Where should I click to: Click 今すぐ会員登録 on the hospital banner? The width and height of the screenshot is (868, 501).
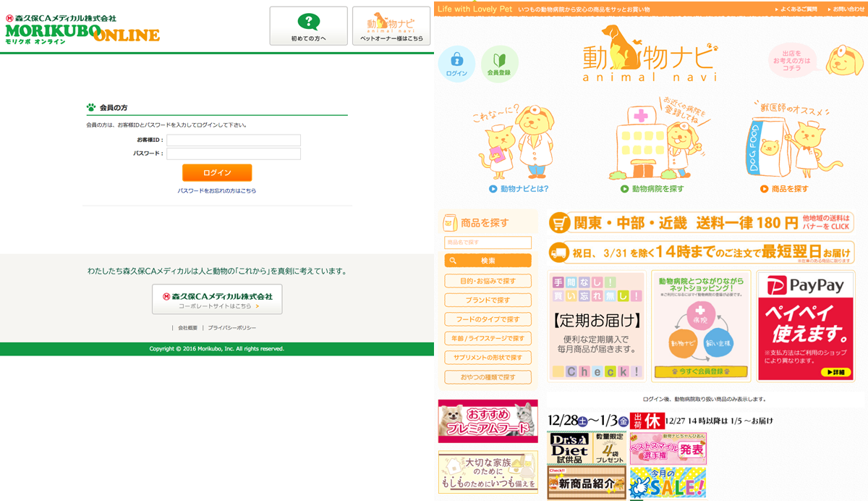click(x=701, y=371)
